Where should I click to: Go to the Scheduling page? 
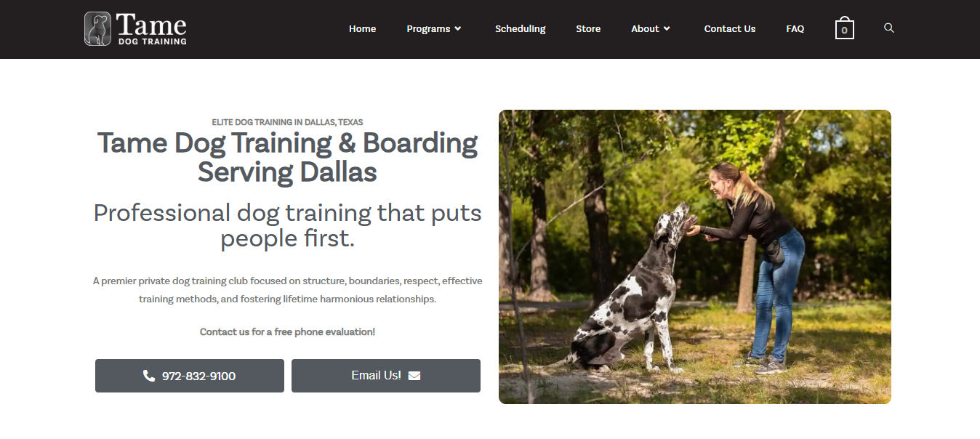click(x=520, y=29)
